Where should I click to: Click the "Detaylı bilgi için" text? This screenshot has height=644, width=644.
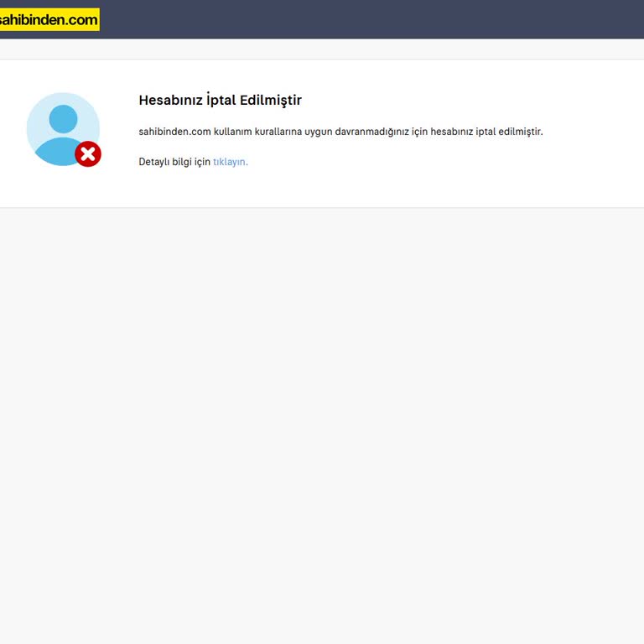point(174,162)
